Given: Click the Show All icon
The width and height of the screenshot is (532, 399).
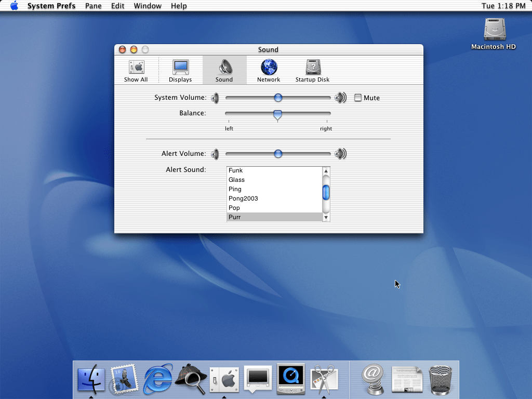Looking at the screenshot, I should (136, 71).
